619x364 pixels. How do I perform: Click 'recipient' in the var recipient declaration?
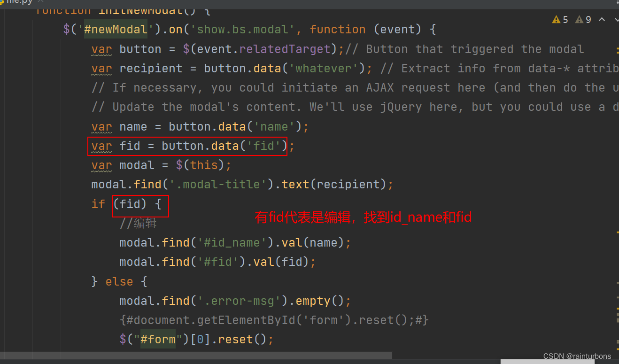pos(151,69)
